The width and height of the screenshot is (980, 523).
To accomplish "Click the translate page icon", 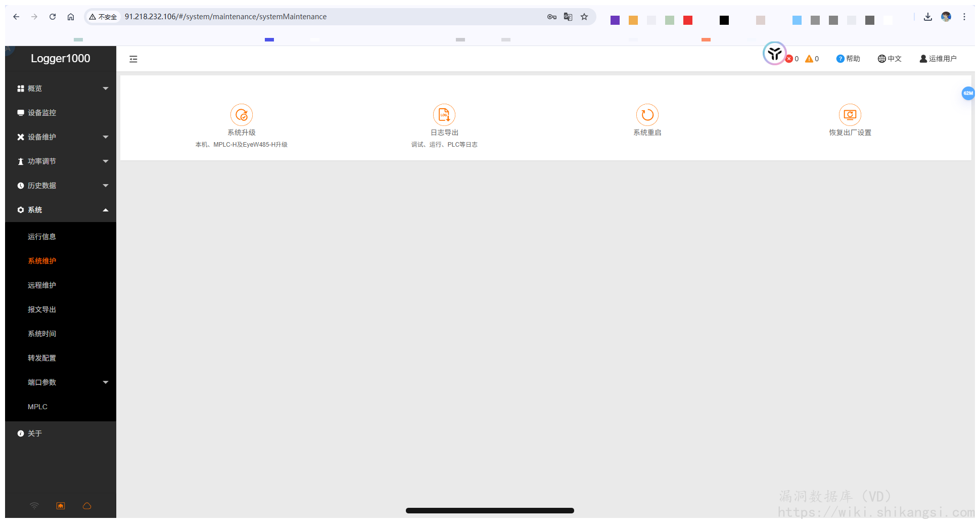I will pos(568,17).
